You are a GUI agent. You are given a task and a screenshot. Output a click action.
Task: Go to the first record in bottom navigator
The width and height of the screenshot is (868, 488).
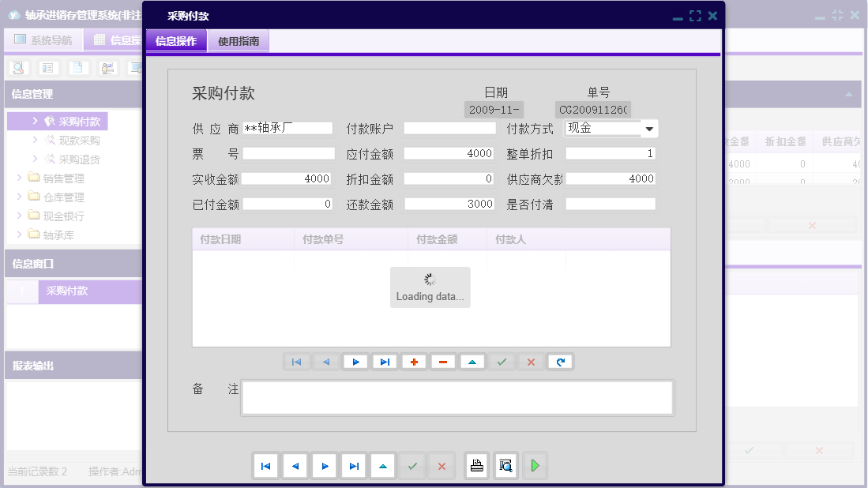pyautogui.click(x=266, y=466)
